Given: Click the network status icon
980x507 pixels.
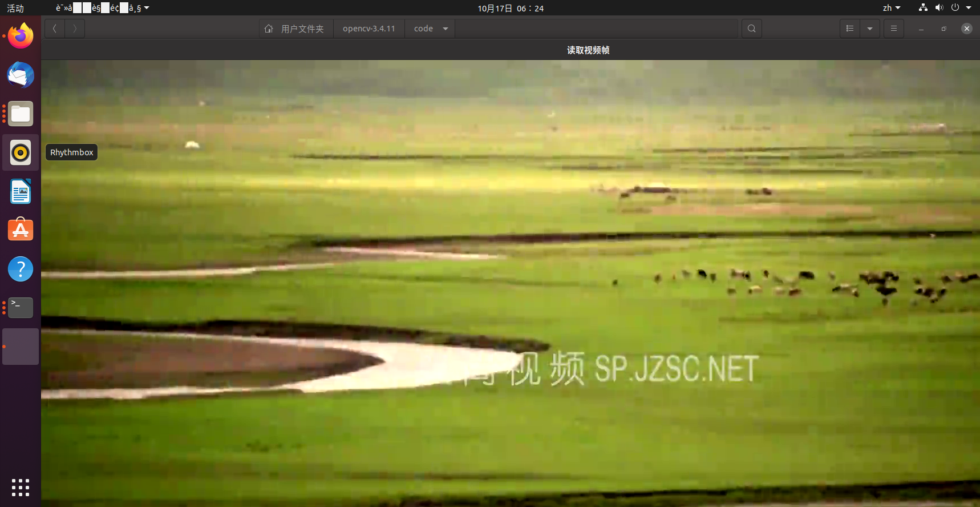Looking at the screenshot, I should coord(923,8).
